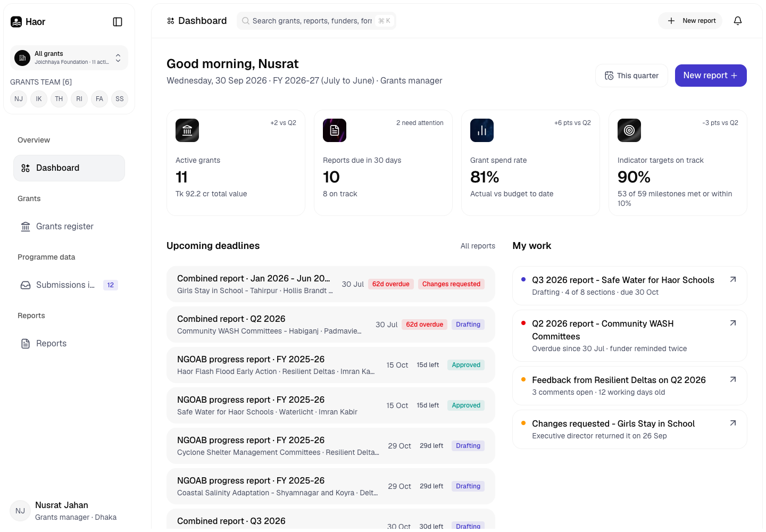Click 62d overdue badge on Q2 2026 row
The width and height of the screenshot is (766, 532).
click(x=424, y=325)
